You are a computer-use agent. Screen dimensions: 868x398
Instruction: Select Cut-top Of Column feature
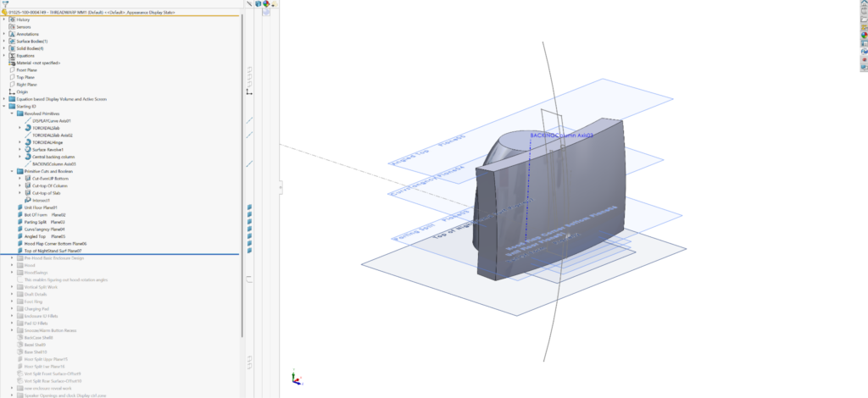(x=50, y=185)
